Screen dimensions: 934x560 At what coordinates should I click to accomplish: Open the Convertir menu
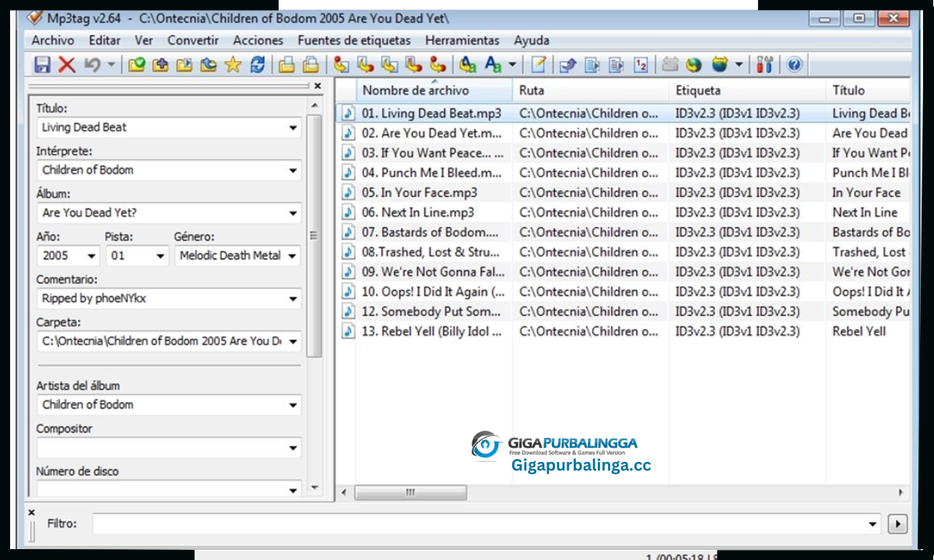point(193,40)
